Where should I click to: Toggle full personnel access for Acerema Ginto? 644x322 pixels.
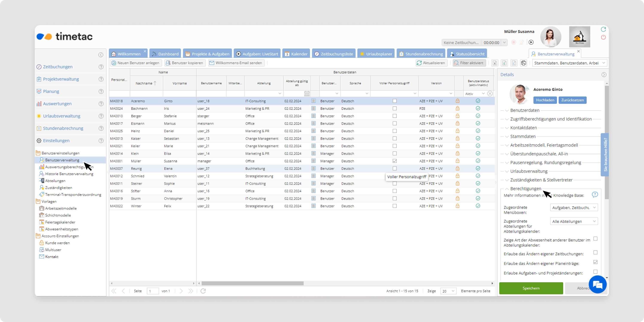pyautogui.click(x=395, y=101)
